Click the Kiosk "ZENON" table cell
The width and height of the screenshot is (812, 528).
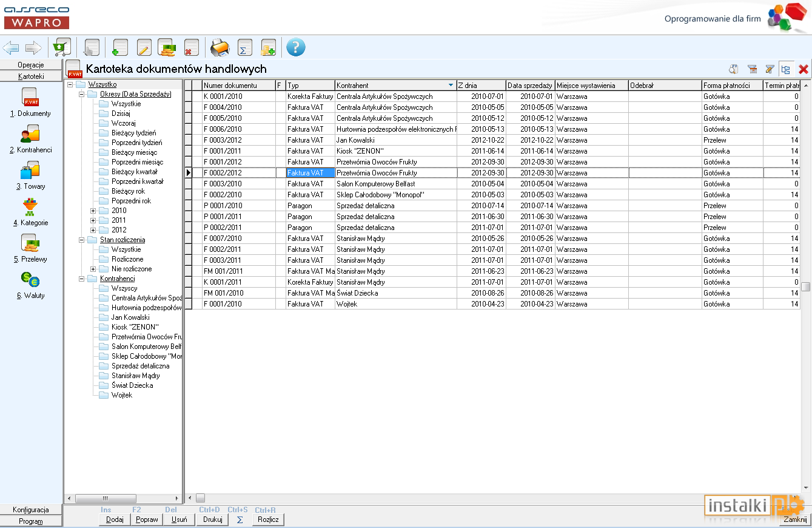tap(395, 151)
